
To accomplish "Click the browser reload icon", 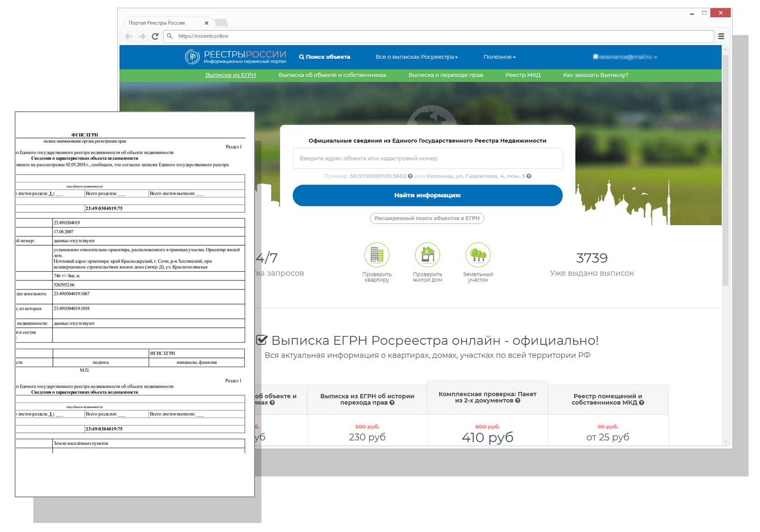I will (x=155, y=36).
